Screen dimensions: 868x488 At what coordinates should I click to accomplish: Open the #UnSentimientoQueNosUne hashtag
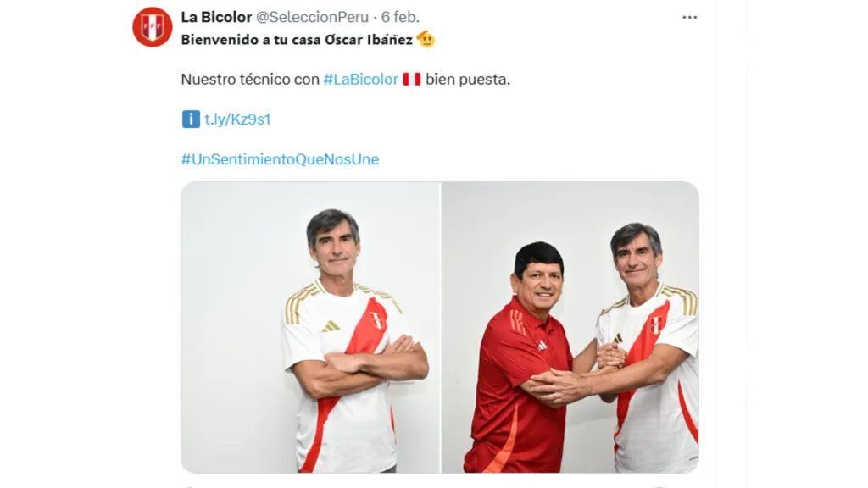pos(280,159)
